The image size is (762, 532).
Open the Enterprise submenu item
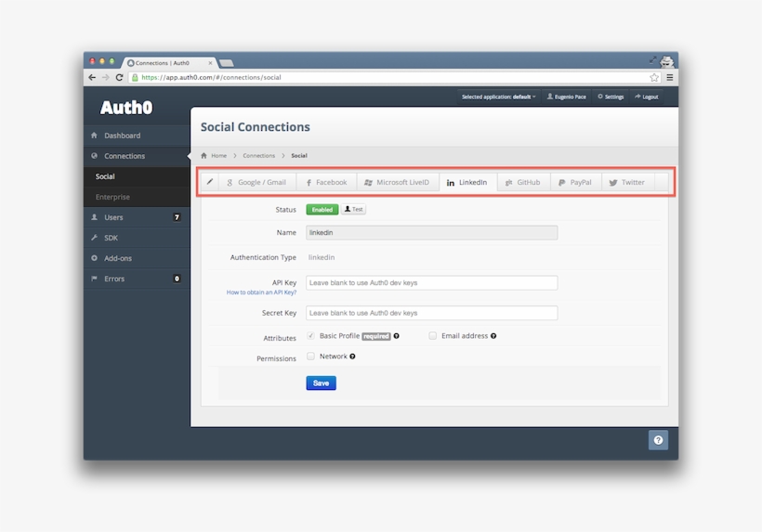(137, 197)
